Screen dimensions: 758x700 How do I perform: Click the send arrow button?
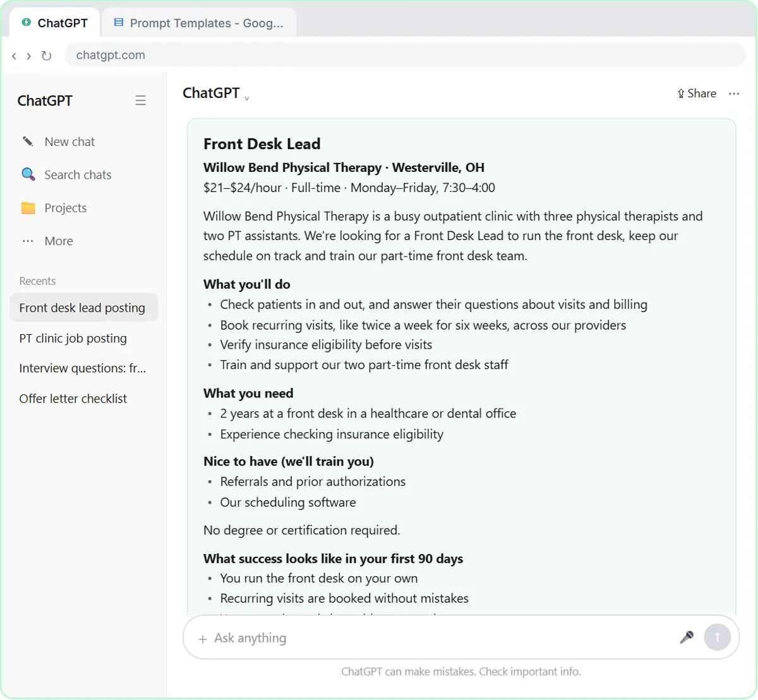717,637
